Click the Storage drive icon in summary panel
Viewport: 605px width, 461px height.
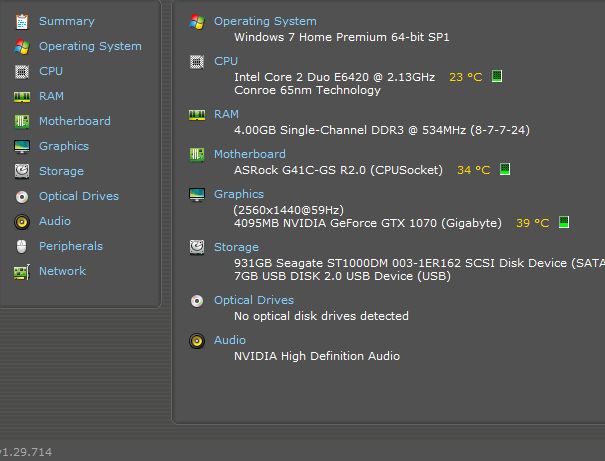point(197,247)
